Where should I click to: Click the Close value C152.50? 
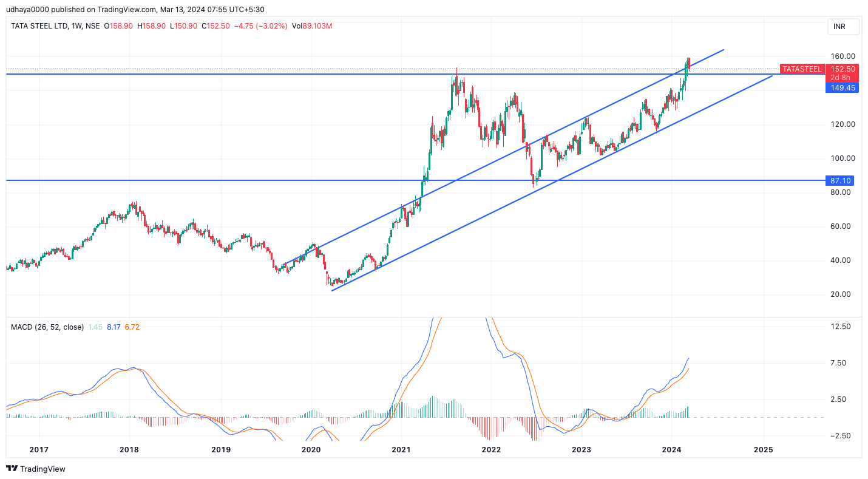tap(216, 26)
